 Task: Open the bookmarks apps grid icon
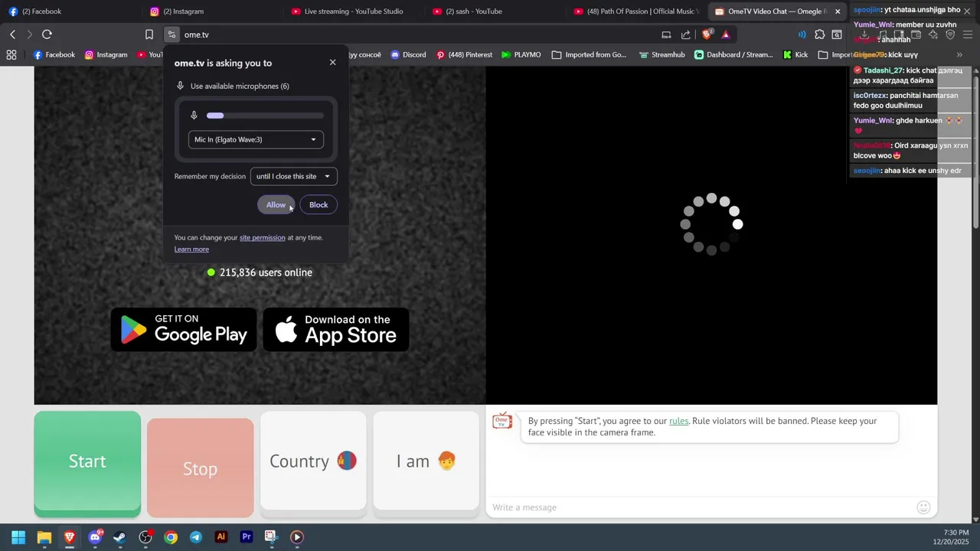[11, 54]
